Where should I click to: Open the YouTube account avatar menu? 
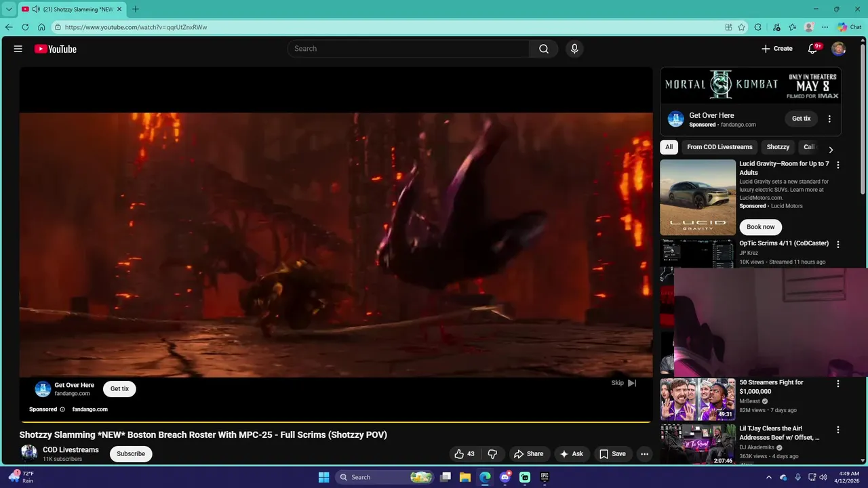[x=839, y=49]
